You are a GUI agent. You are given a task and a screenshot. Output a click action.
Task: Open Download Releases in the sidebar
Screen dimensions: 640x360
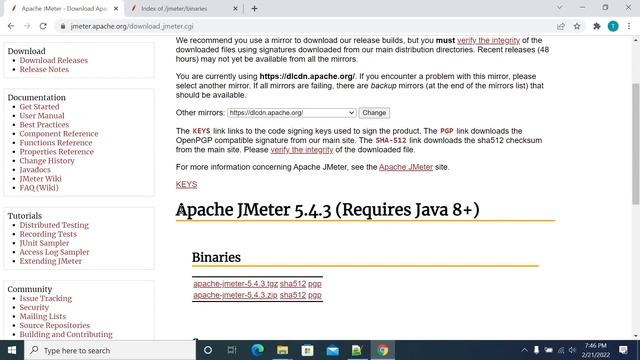[x=53, y=60]
